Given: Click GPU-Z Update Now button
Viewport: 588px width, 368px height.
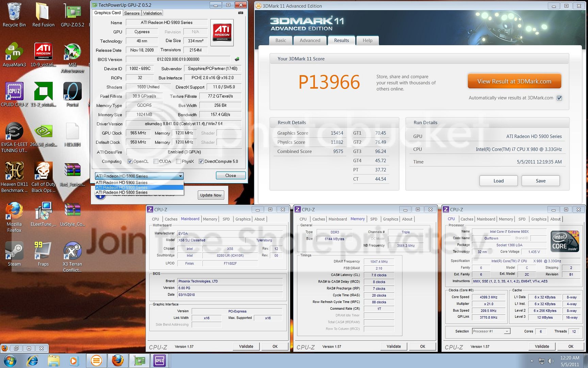Looking at the screenshot, I should click(211, 195).
